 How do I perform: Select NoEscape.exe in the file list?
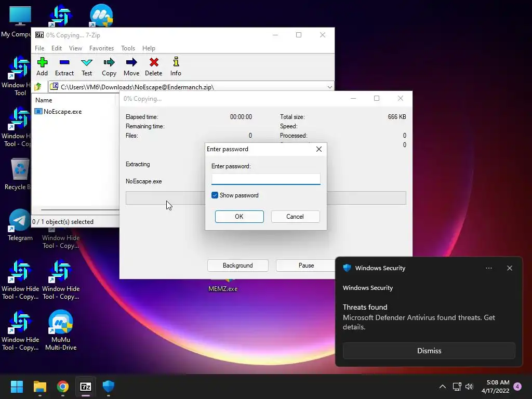click(58, 112)
